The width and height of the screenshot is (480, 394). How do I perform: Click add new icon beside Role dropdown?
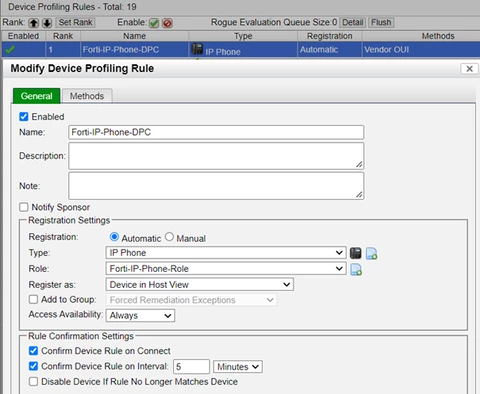coord(356,269)
